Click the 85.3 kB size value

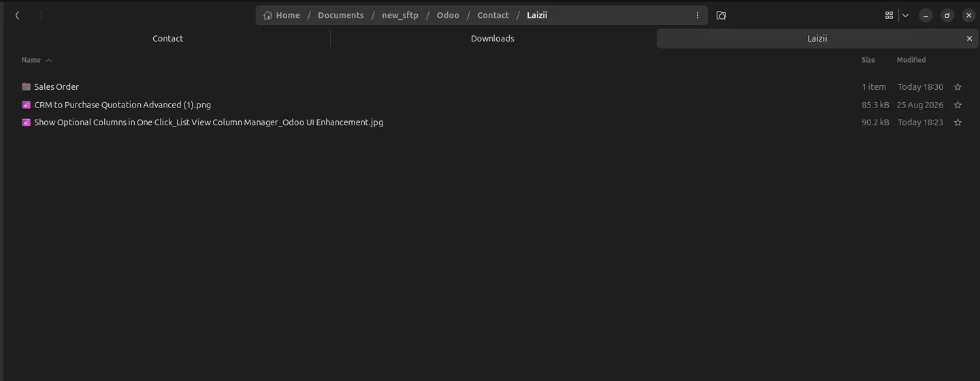coord(875,105)
